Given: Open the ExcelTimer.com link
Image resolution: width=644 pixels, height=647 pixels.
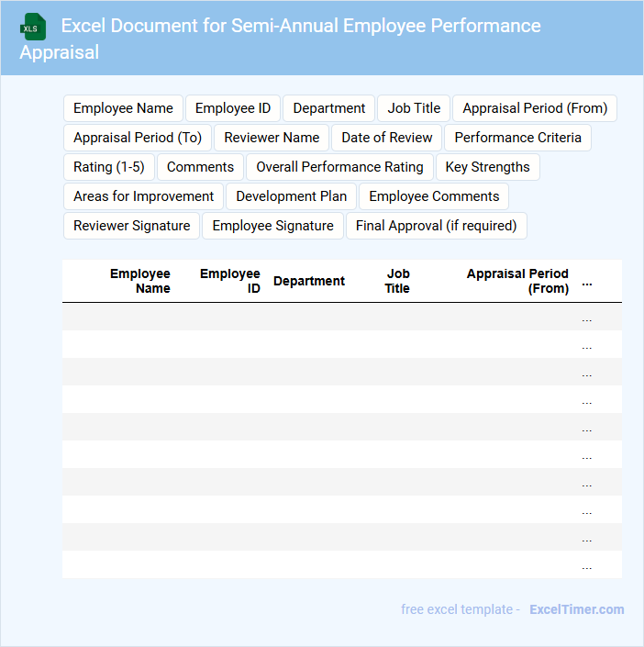Looking at the screenshot, I should pyautogui.click(x=576, y=609).
